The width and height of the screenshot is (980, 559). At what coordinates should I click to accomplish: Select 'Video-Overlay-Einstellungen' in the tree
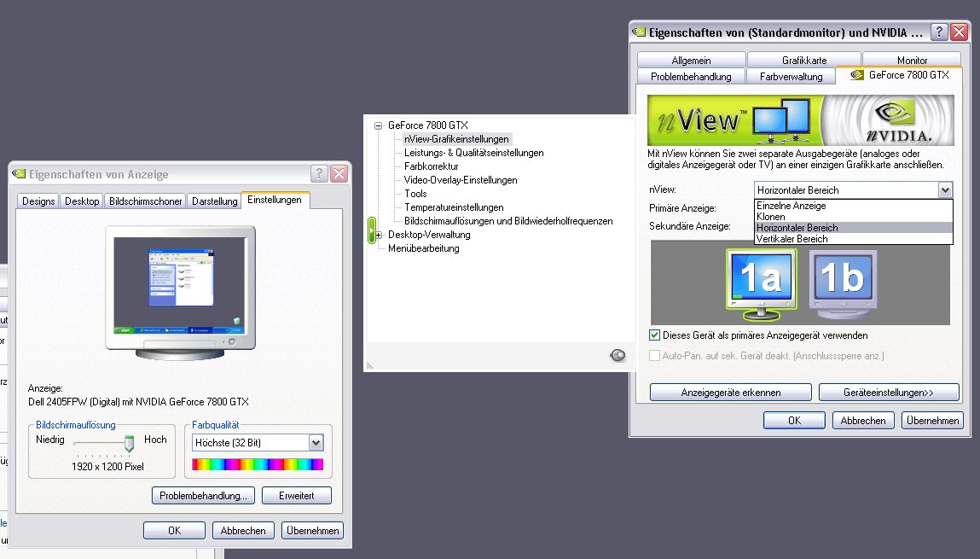[461, 181]
